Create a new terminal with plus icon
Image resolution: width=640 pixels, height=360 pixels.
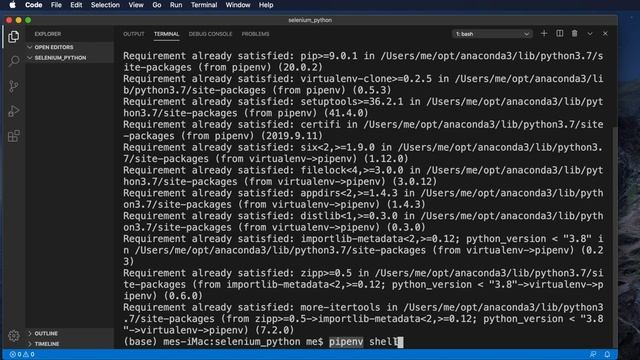tap(544, 33)
